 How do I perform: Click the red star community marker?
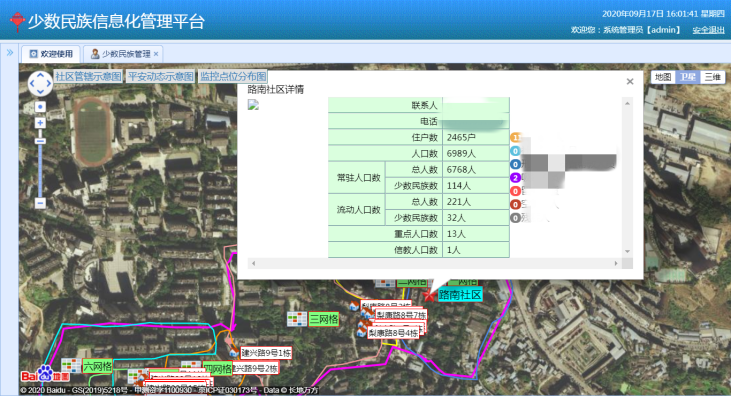tap(429, 295)
